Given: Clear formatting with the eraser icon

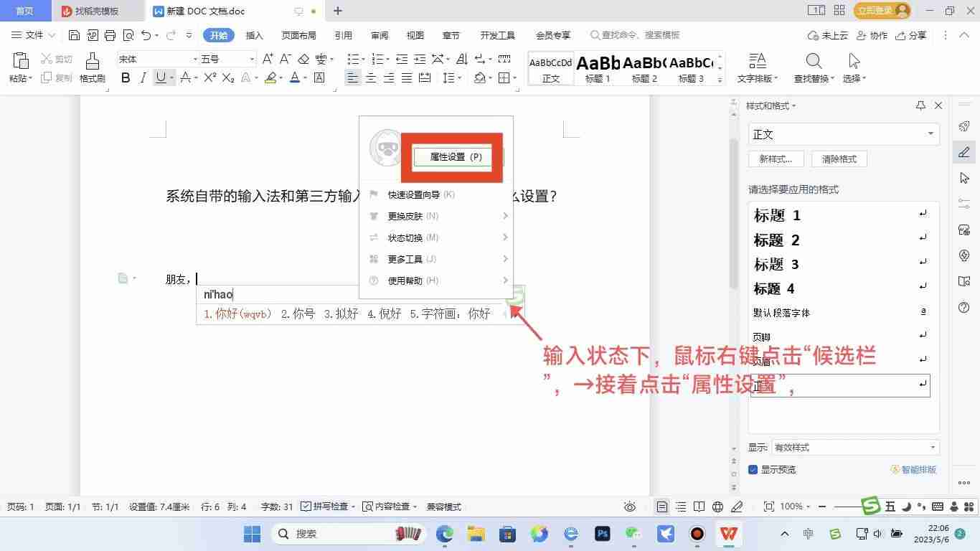Looking at the screenshot, I should 303,59.
